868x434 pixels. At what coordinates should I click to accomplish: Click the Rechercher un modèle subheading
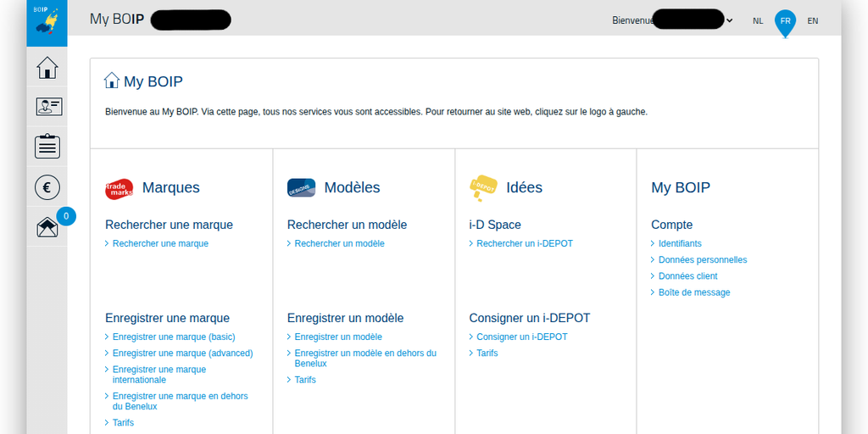[347, 225]
